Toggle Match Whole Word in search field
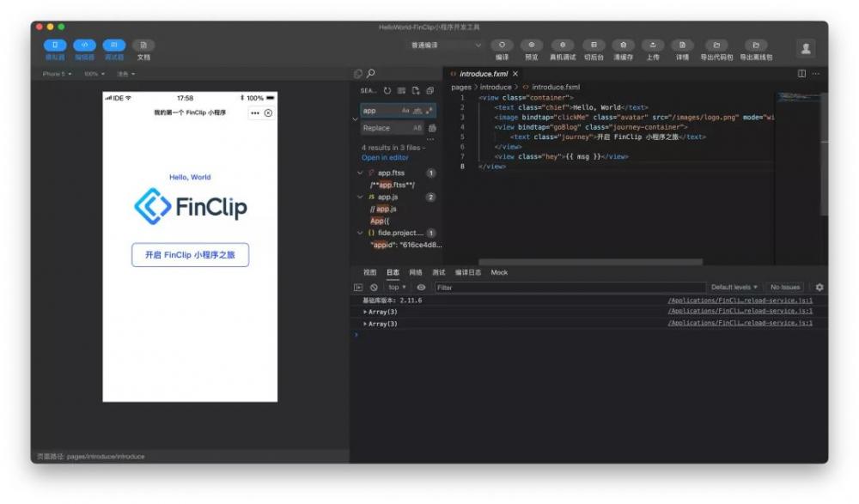This screenshot has width=859, height=504. tap(417, 111)
